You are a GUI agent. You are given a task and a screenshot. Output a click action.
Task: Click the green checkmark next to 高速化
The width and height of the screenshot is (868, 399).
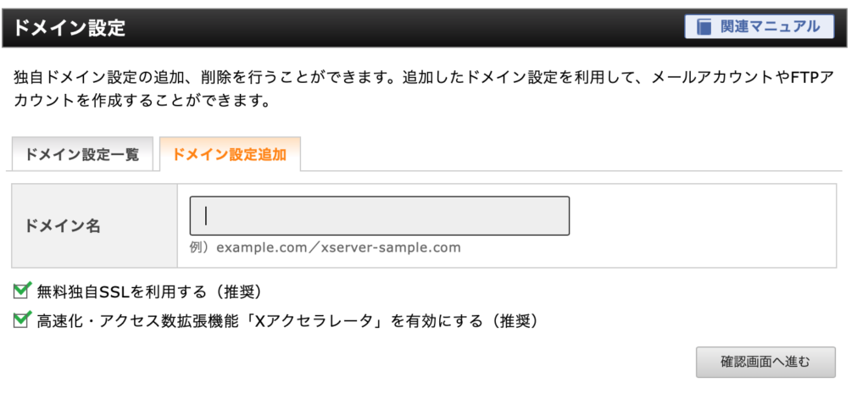pos(22,319)
